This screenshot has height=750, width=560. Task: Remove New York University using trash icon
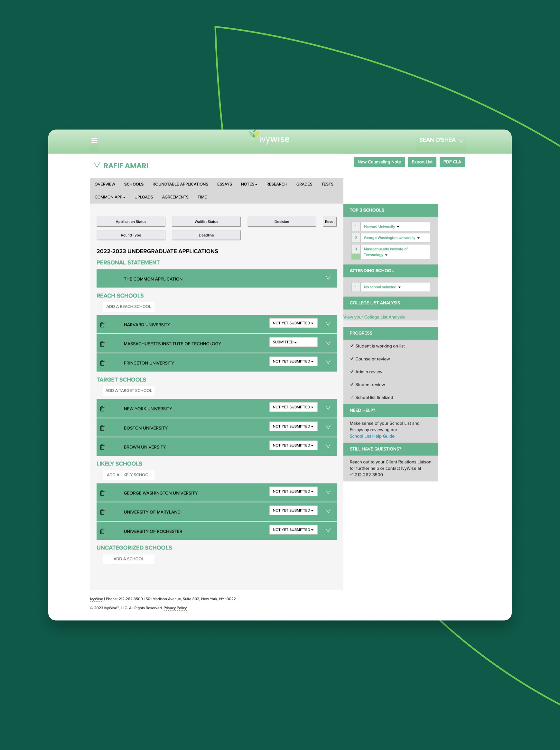click(x=102, y=408)
